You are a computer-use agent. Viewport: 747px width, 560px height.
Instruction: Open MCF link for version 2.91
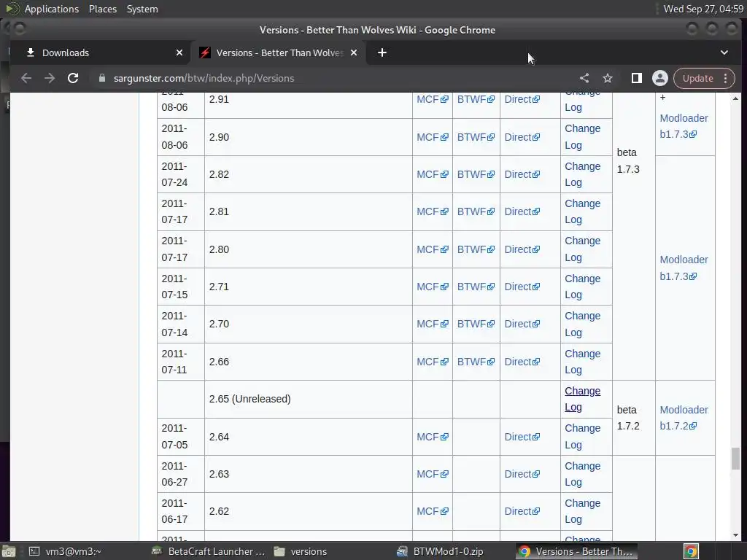pos(432,99)
